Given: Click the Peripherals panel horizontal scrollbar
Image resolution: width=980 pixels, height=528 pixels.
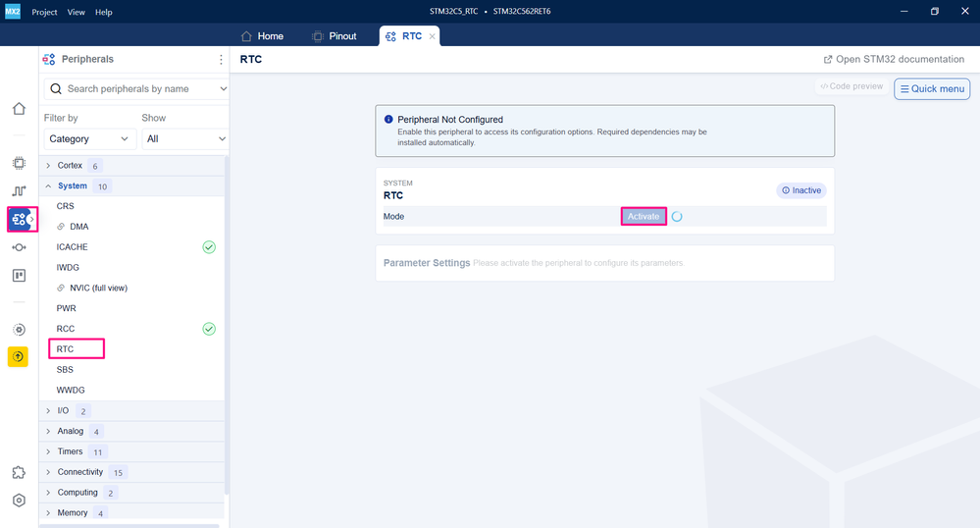Looking at the screenshot, I should tap(129, 526).
